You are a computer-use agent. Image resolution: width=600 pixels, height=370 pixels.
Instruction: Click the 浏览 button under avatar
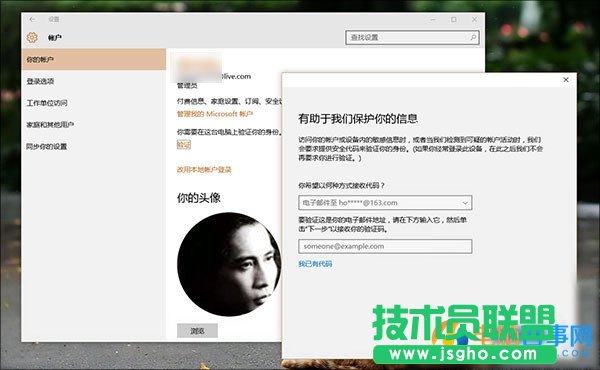(197, 331)
